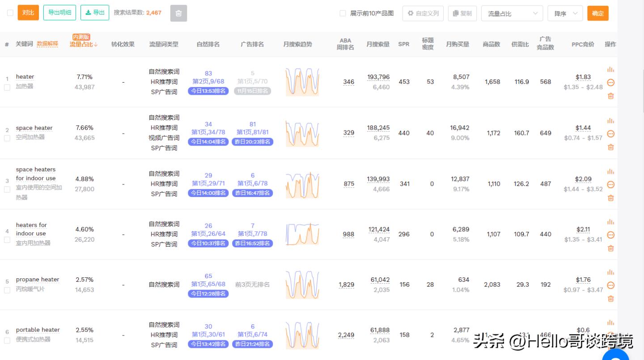This screenshot has height=360, width=644.
Task: Open the keyword link "space heater"
Action: point(34,128)
